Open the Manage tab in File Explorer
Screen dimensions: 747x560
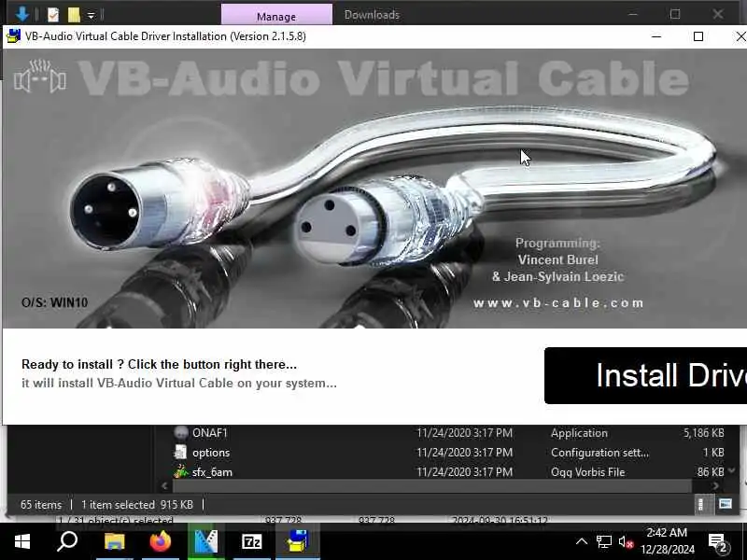[x=276, y=16]
